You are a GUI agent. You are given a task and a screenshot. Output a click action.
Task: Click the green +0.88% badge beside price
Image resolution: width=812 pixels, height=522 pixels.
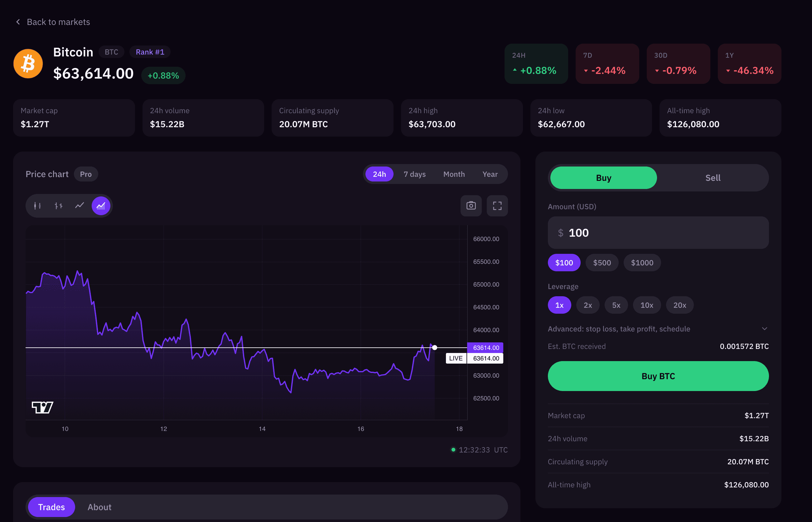tap(163, 75)
